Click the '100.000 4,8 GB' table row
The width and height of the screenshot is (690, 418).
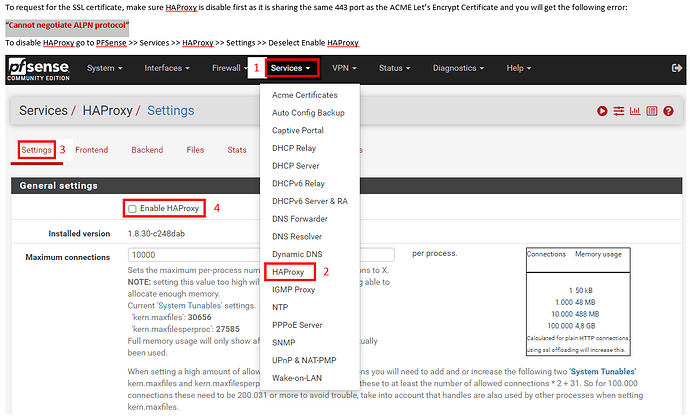(x=571, y=326)
